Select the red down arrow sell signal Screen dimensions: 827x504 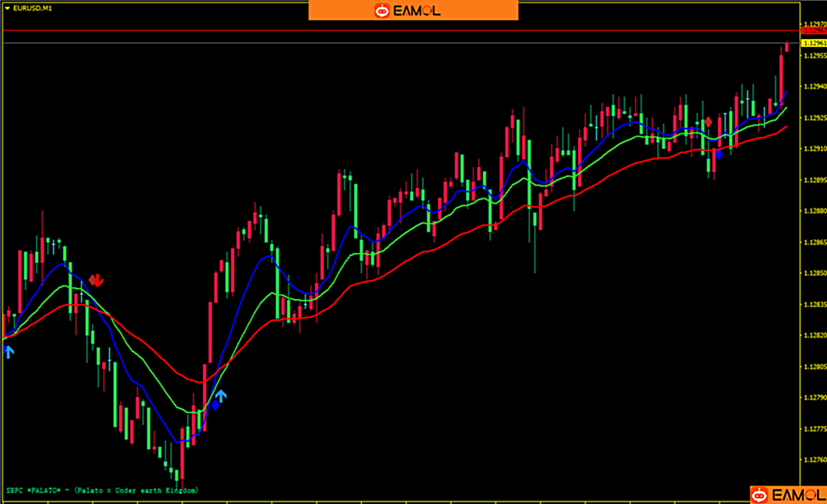tap(99, 280)
